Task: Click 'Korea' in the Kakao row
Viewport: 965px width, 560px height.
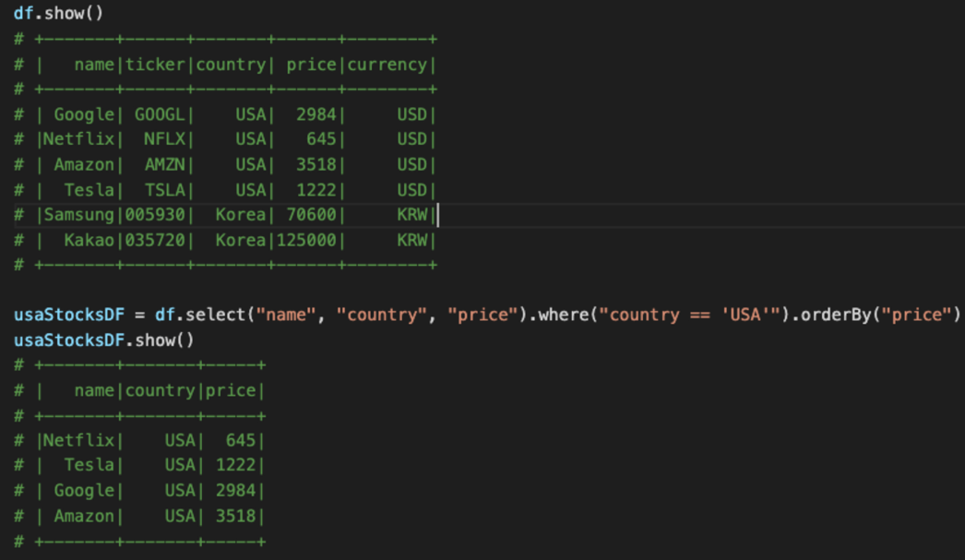Action: pyautogui.click(x=241, y=240)
